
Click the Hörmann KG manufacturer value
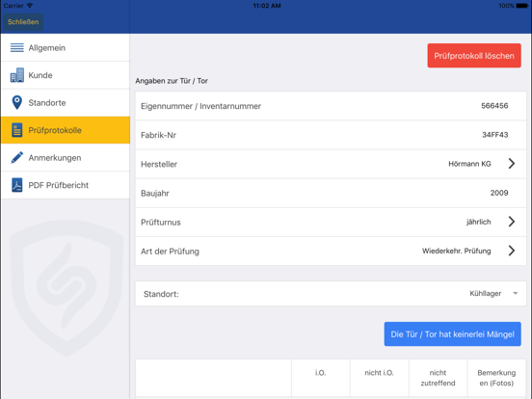(469, 164)
